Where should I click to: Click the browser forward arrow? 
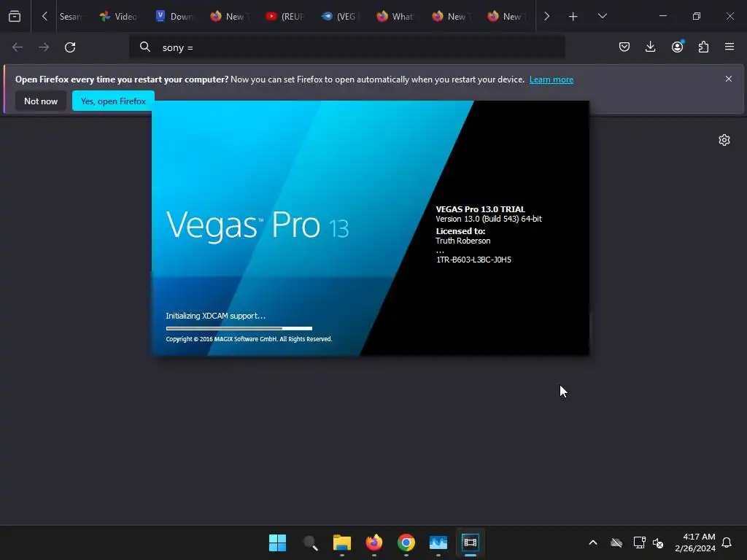click(44, 47)
